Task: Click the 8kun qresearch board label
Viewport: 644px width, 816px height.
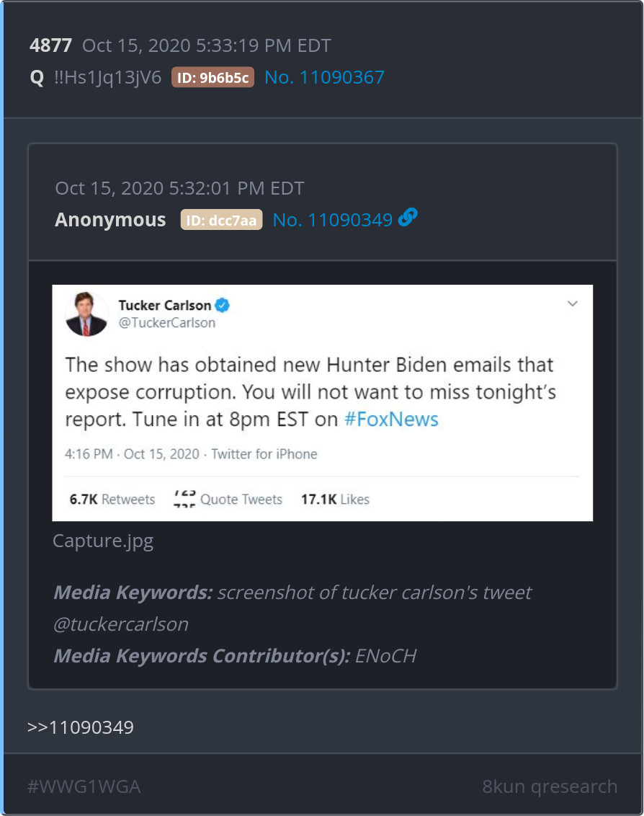Action: coord(550,786)
